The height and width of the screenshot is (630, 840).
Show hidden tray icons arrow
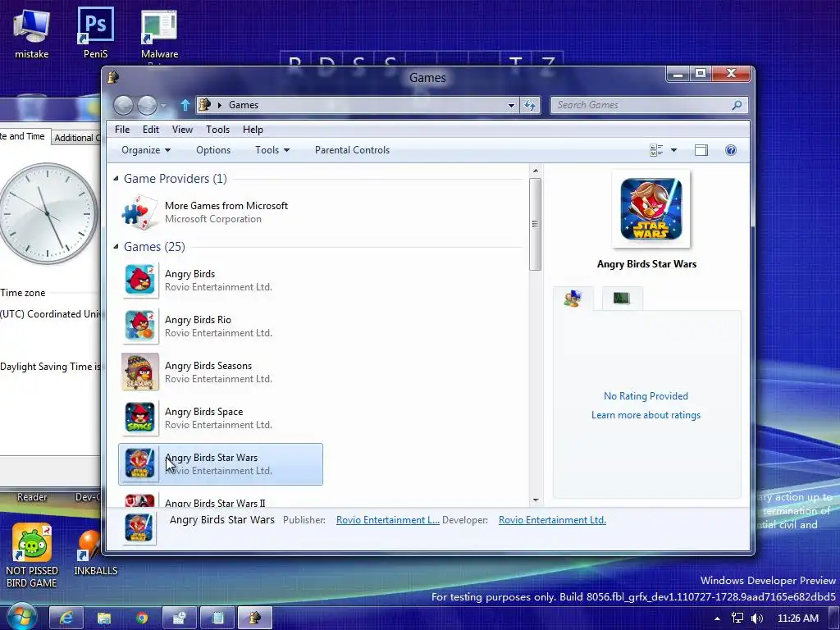pyautogui.click(x=717, y=619)
